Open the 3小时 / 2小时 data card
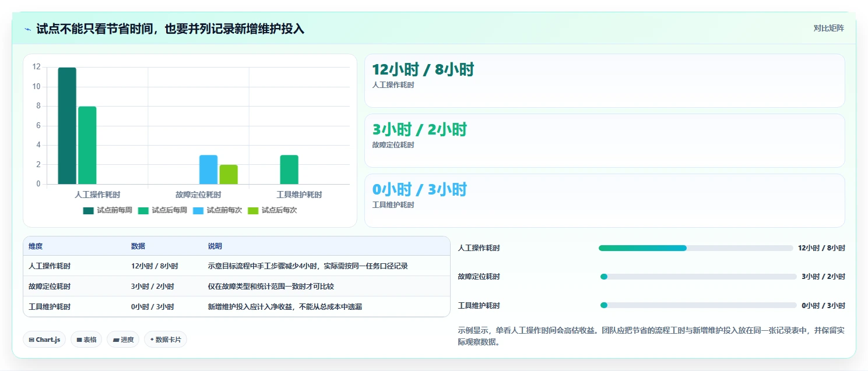The width and height of the screenshot is (868, 371). point(605,140)
